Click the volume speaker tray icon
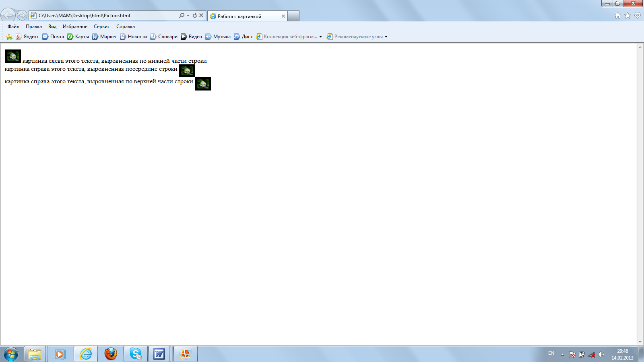This screenshot has height=362, width=644. [x=601, y=354]
